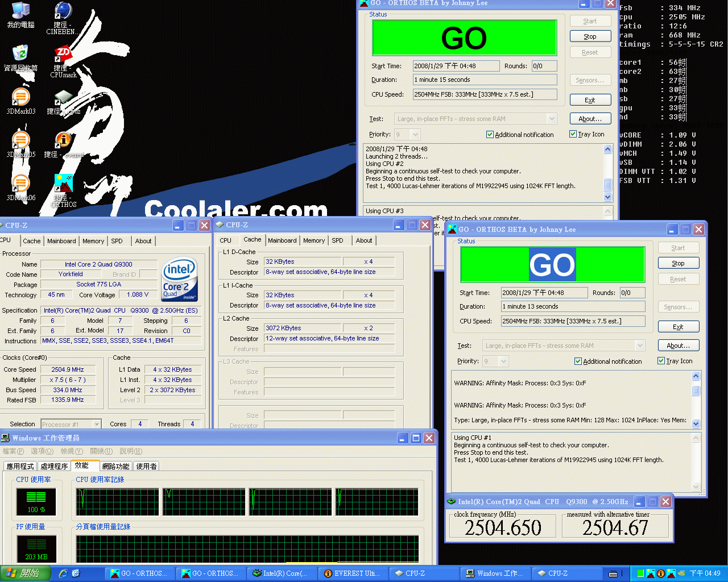Click the keyboard language bar icon
728x582 pixels.
point(613,573)
